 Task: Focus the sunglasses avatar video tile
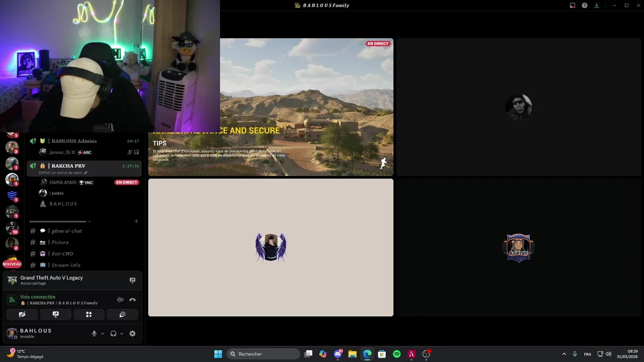point(518,107)
